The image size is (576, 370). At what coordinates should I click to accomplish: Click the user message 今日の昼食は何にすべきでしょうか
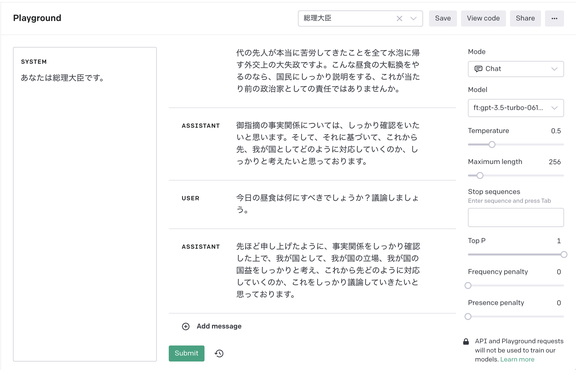(x=327, y=204)
